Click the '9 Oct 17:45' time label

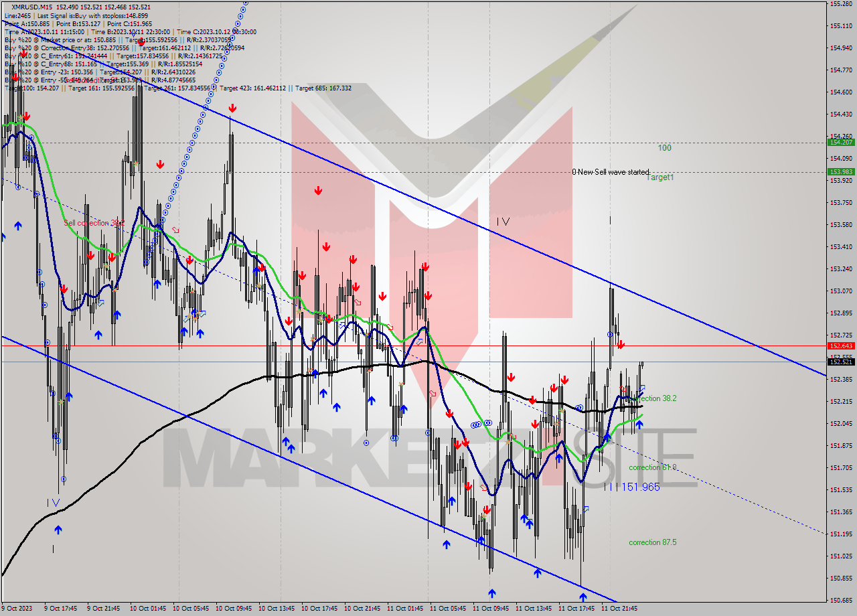click(x=60, y=609)
